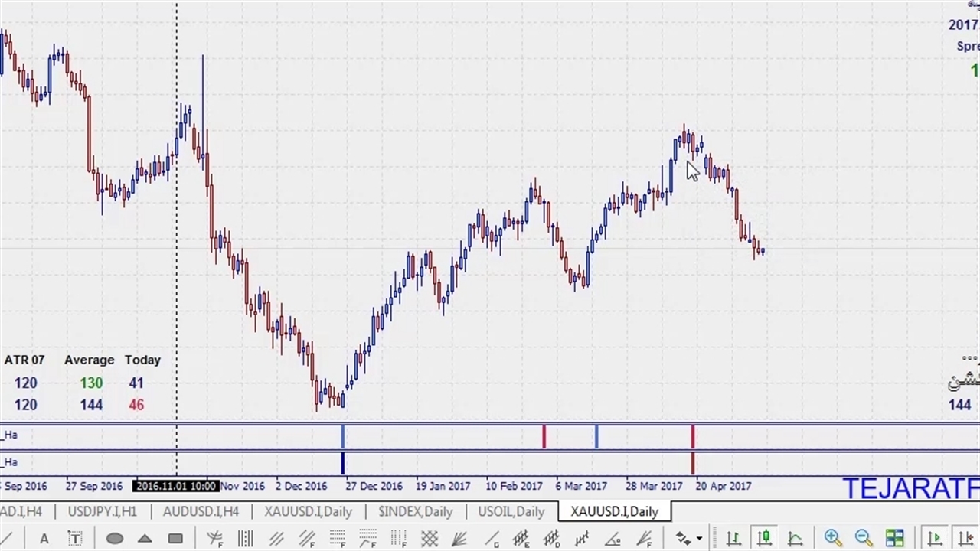Click the zoom out magnifier
980x551 pixels.
864,539
